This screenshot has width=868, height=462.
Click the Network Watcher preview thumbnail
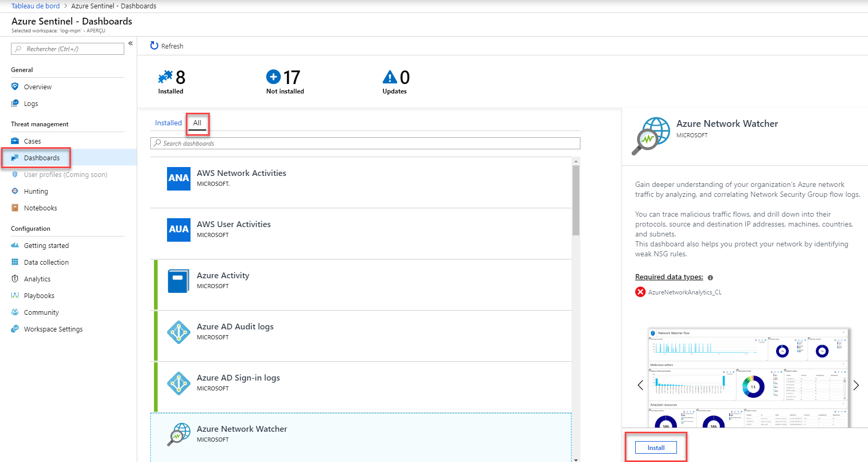748,378
